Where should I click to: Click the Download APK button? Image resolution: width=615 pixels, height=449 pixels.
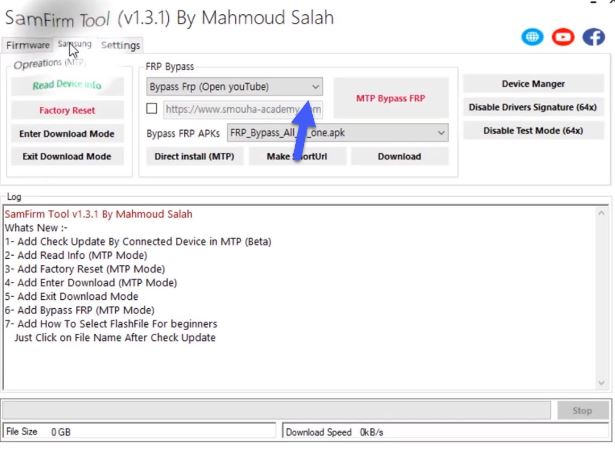(x=400, y=156)
